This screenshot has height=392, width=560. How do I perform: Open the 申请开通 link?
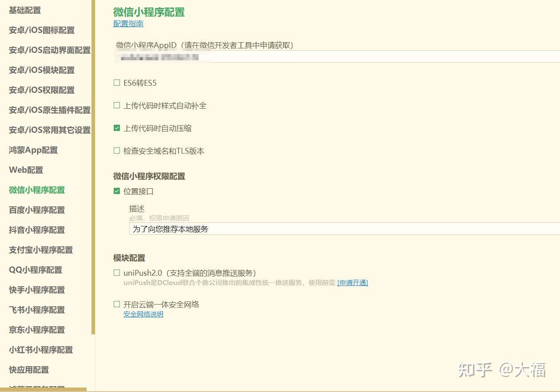353,283
